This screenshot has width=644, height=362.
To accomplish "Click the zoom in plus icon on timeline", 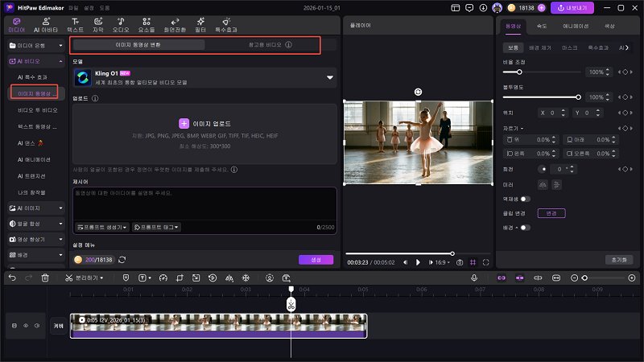I will [x=632, y=278].
